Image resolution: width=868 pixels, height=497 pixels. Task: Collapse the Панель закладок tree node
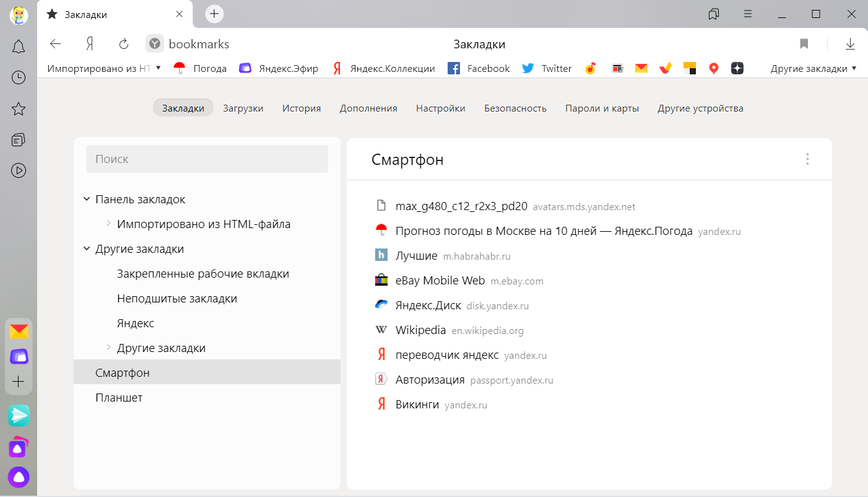point(86,199)
